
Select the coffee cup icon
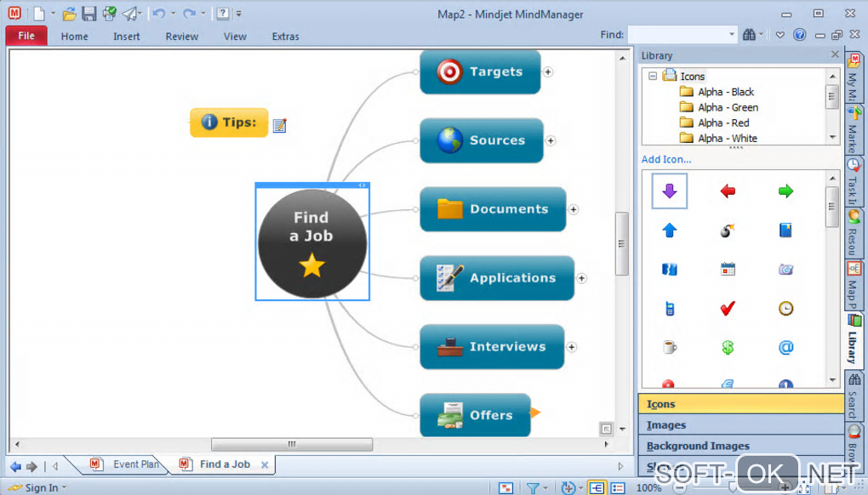[669, 347]
